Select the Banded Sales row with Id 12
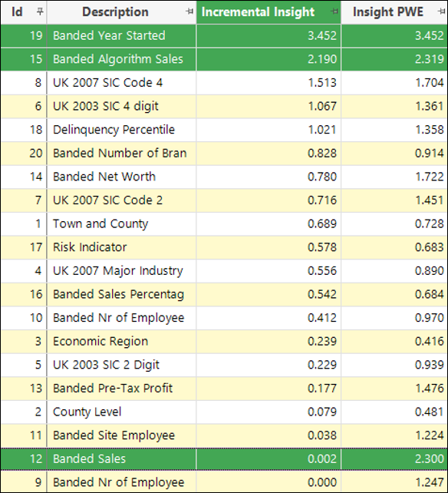The height and width of the screenshot is (493, 448). pyautogui.click(x=224, y=459)
